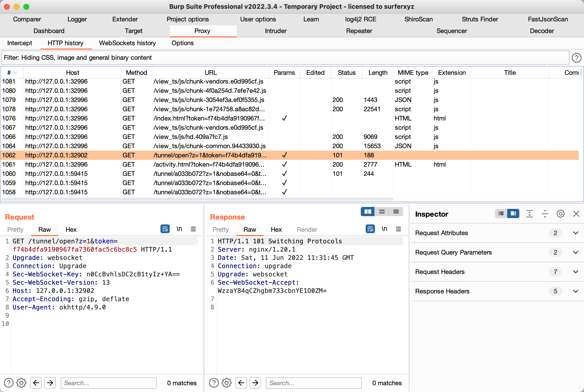Open the FastJsonScan extension tab
This screenshot has height=392, width=584.
click(x=548, y=19)
